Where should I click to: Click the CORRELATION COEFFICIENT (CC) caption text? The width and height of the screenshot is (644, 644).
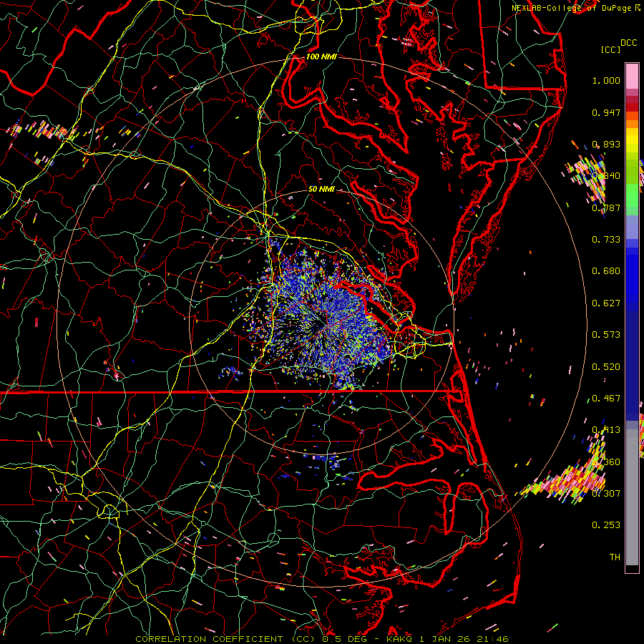click(x=225, y=639)
